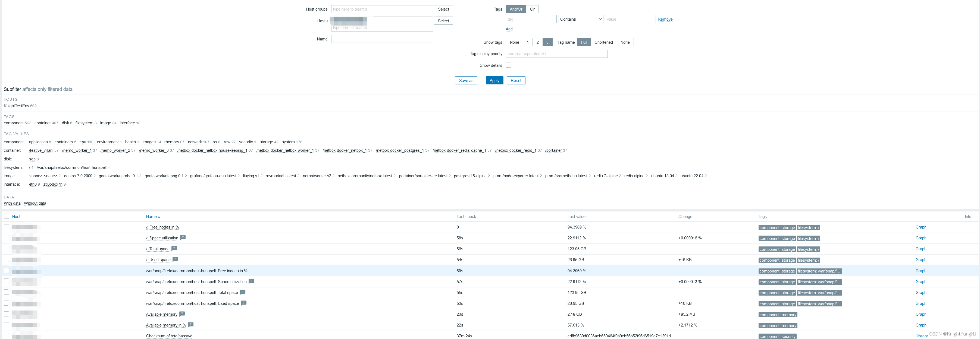
Task: Switch tag filter operator to "Or"
Action: point(532,9)
